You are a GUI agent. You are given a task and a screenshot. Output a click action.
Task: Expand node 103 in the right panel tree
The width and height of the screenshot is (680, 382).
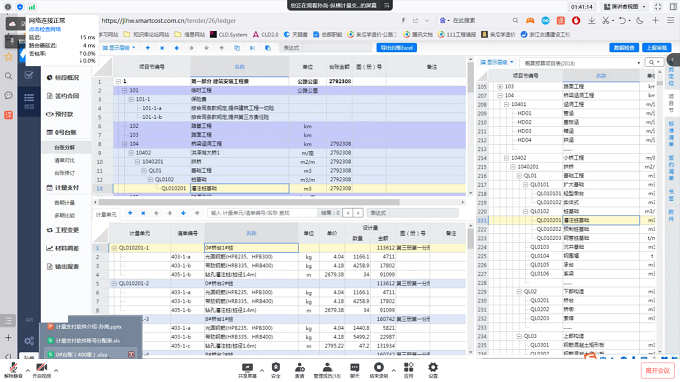pyautogui.click(x=500, y=86)
